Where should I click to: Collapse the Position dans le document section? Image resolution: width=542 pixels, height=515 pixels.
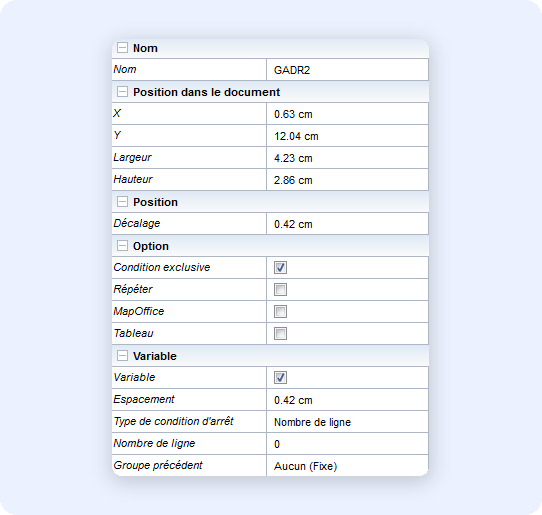(x=122, y=92)
